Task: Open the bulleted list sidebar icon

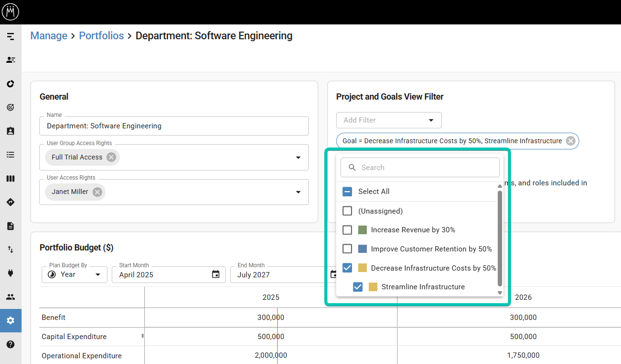Action: pyautogui.click(x=11, y=155)
